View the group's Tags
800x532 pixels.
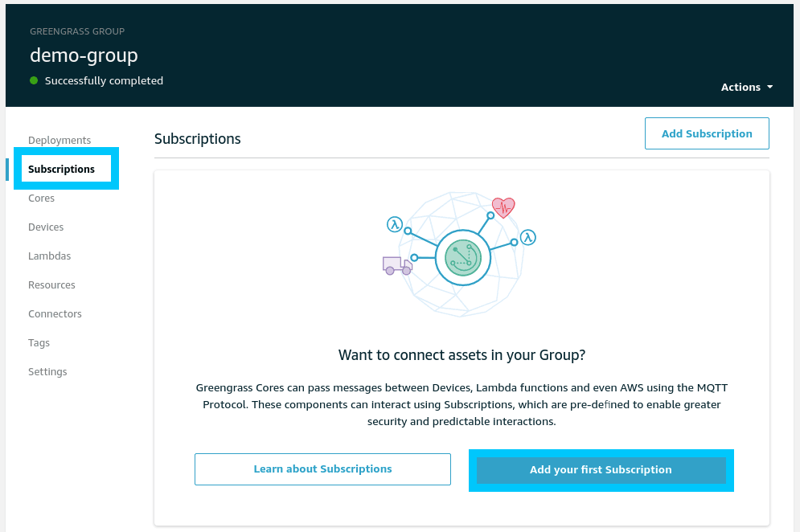39,342
